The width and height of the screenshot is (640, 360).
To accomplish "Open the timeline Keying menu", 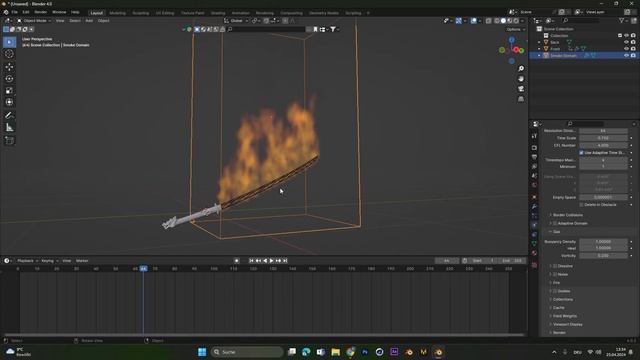I will point(49,260).
